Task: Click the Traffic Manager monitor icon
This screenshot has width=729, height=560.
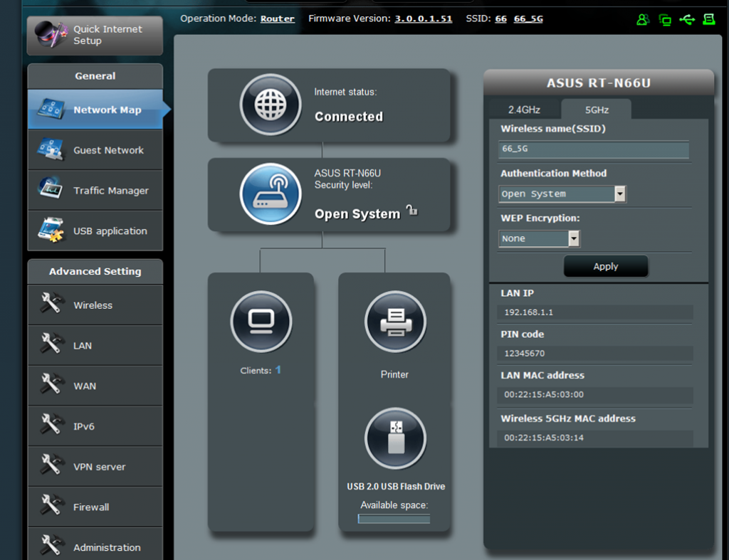Action: (x=51, y=189)
